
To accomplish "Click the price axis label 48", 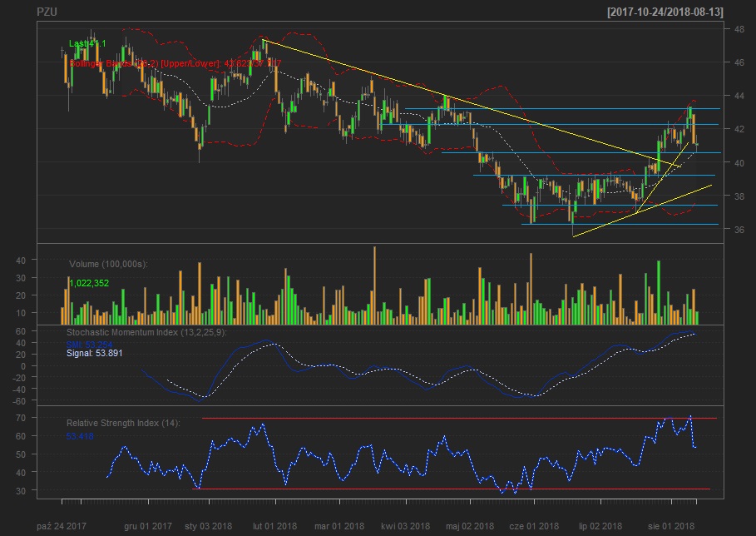I will coord(739,29).
